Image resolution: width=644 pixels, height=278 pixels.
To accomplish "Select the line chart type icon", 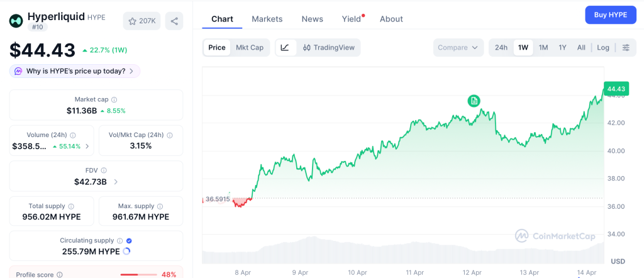I will (285, 47).
